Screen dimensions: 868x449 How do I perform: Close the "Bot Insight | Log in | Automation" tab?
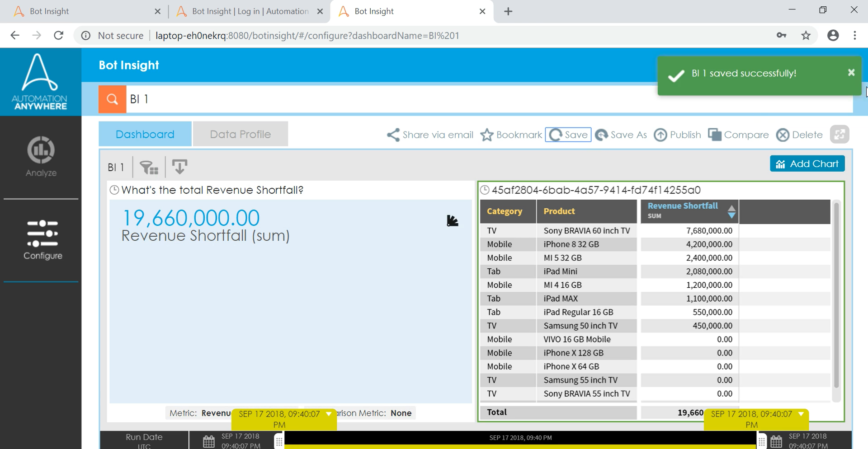point(320,11)
